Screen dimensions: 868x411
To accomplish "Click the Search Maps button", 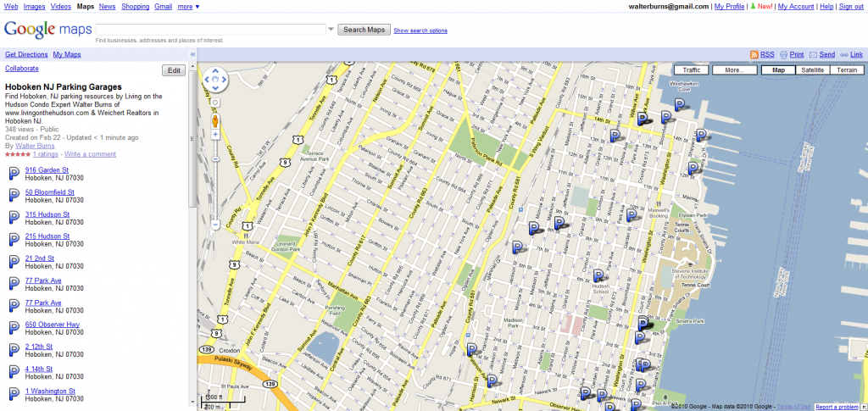I will click(x=364, y=30).
